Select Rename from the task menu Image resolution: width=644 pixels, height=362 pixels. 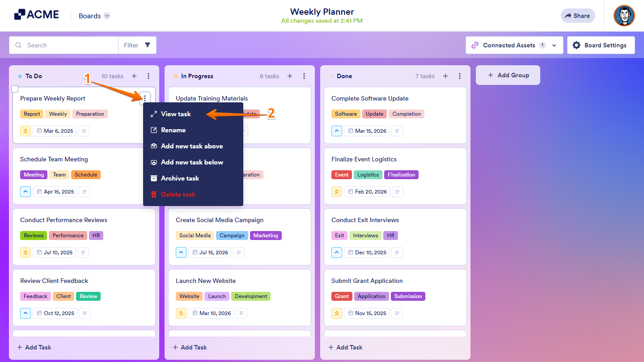[x=174, y=130]
